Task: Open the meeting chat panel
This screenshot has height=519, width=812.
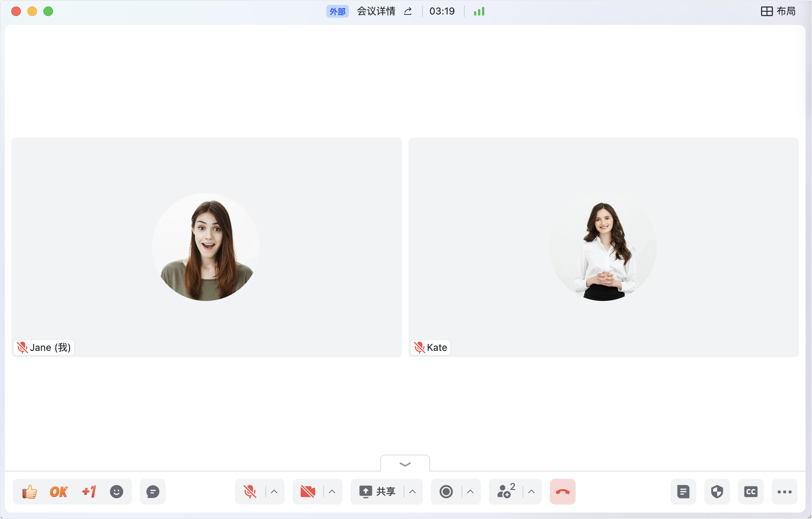Action: click(x=153, y=492)
